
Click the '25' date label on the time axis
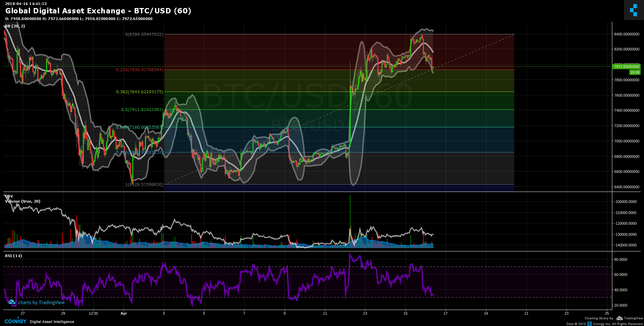tap(607, 314)
